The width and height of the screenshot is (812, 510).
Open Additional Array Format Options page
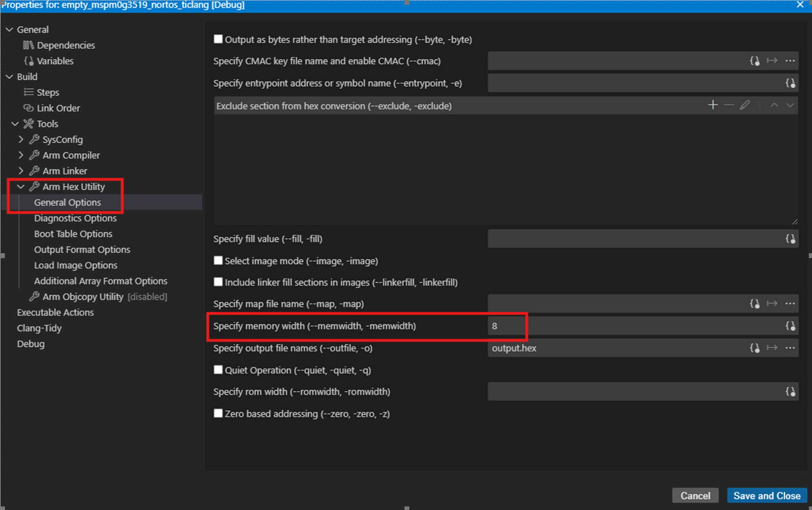(x=101, y=281)
